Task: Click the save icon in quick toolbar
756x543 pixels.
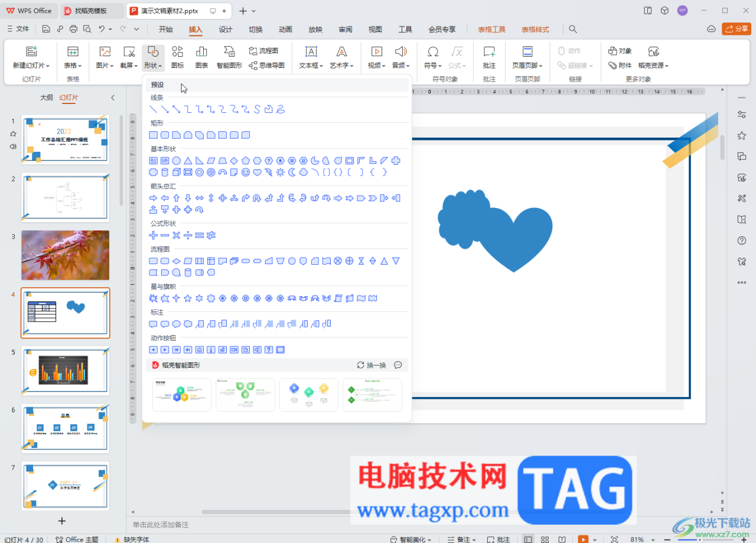Action: coord(46,29)
